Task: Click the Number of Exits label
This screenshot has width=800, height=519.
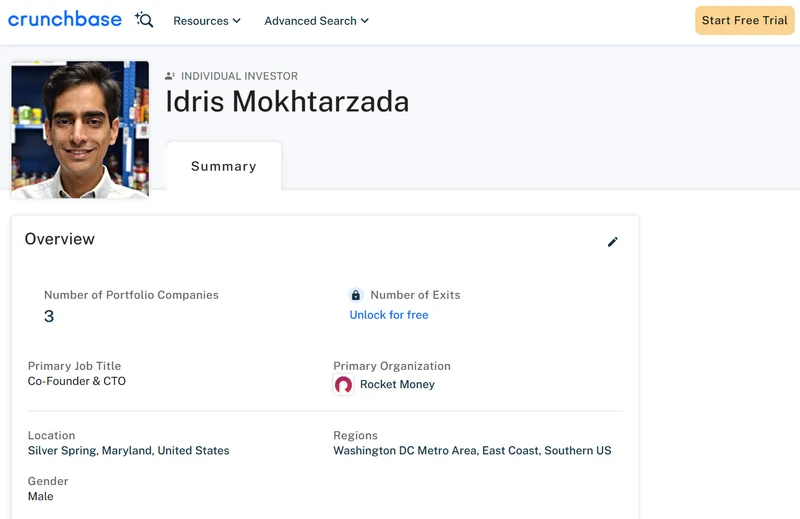Action: click(x=415, y=295)
